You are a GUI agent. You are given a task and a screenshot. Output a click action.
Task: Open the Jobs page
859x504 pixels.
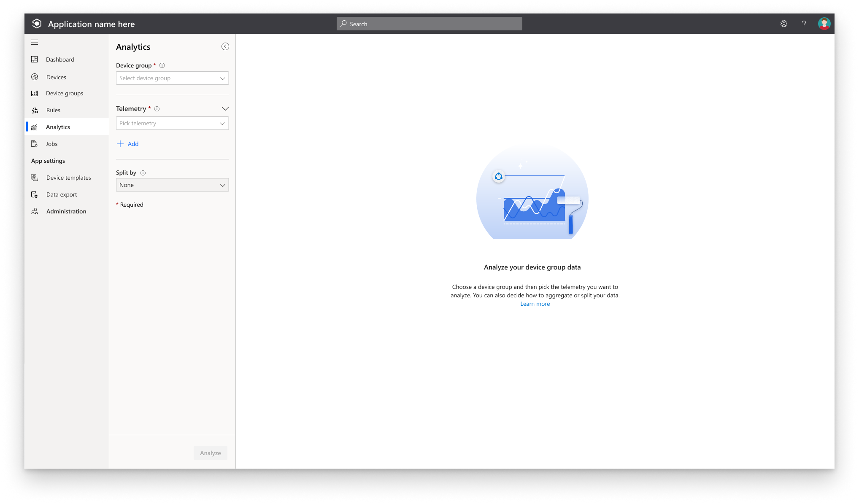click(x=51, y=144)
